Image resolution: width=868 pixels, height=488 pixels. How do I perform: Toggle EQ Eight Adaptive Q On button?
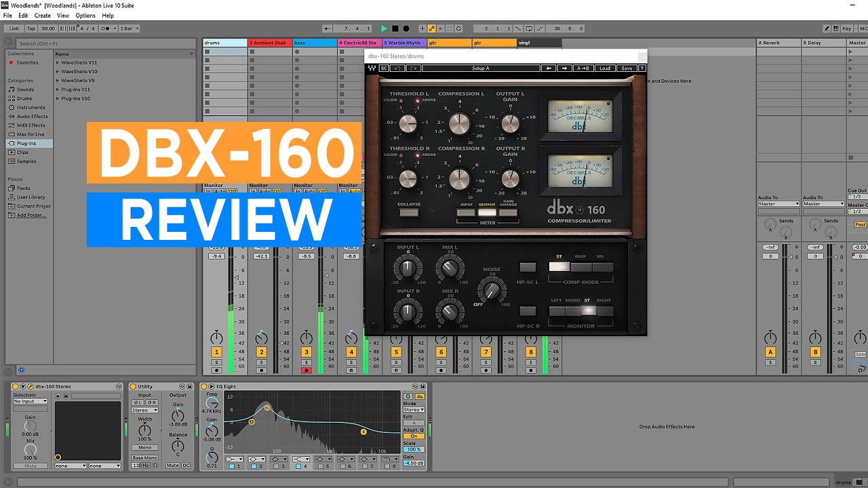[414, 436]
